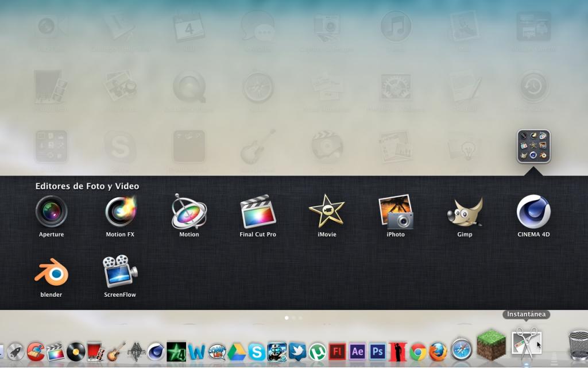Launch Final Cut Pro in the folder
The height and width of the screenshot is (368, 588).
(258, 212)
